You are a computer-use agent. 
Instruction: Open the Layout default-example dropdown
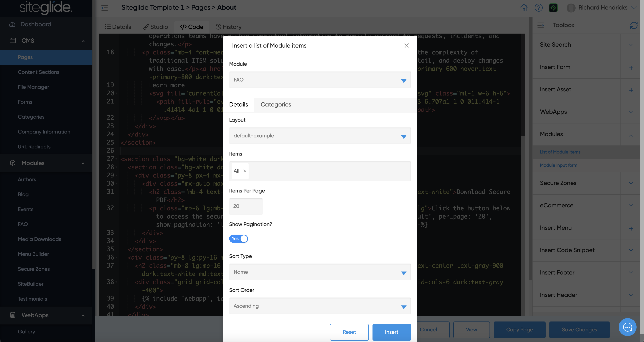click(320, 136)
